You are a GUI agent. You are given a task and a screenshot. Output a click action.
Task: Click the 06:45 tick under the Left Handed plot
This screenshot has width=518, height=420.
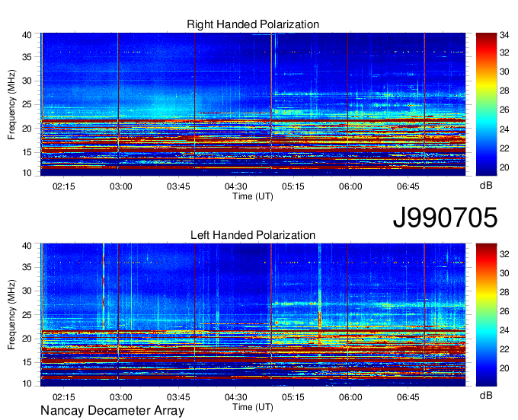click(x=408, y=397)
